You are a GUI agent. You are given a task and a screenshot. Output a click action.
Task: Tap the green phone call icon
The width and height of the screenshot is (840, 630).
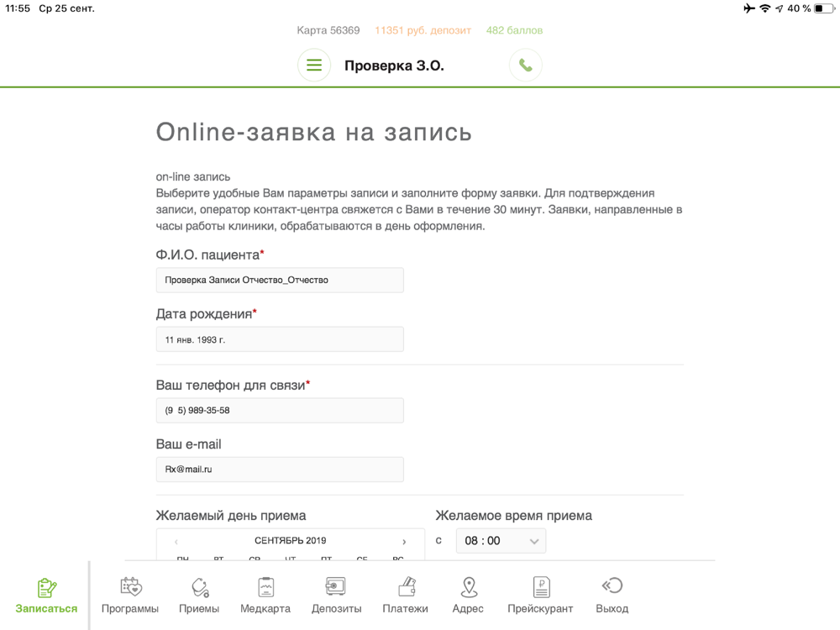coord(526,66)
